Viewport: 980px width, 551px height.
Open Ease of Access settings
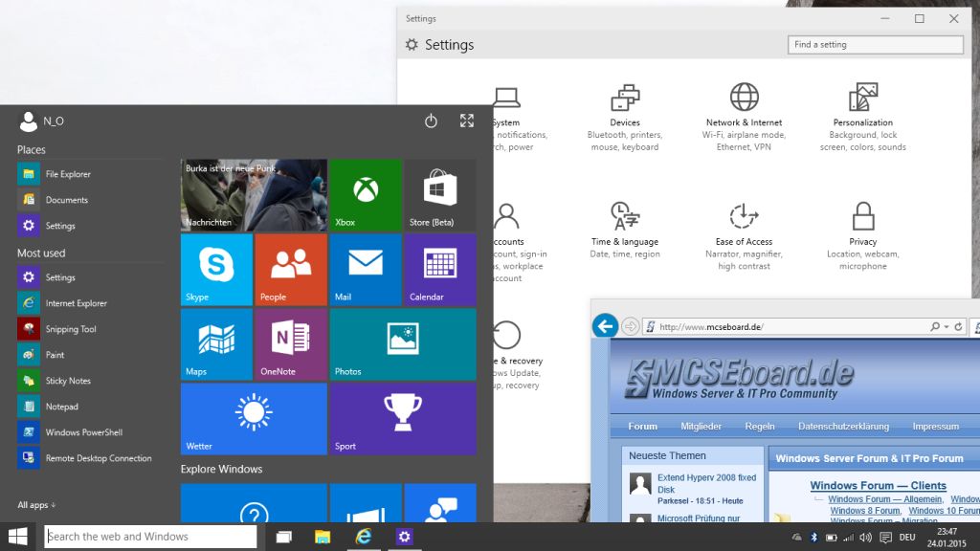(744, 236)
